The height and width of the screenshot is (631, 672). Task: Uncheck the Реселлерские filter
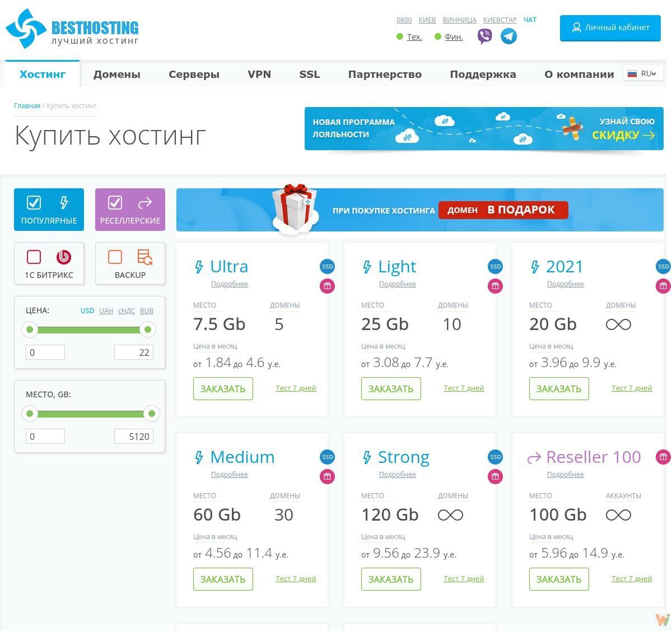coord(115,202)
